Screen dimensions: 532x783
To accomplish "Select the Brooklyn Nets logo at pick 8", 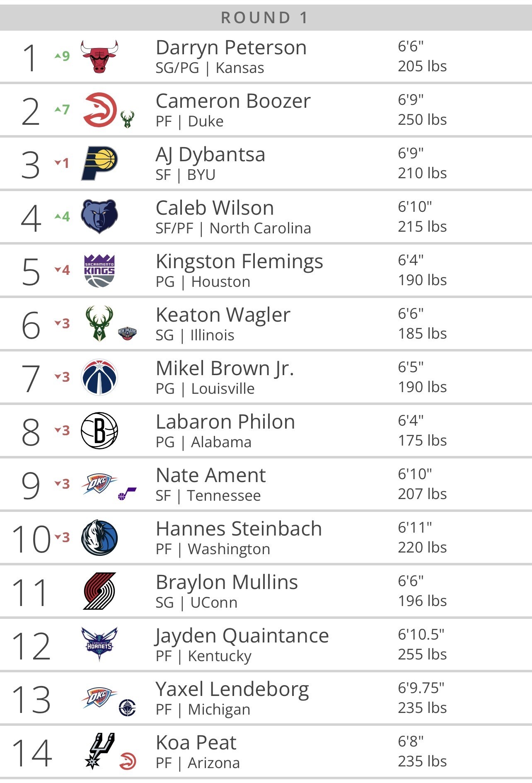I will (99, 430).
